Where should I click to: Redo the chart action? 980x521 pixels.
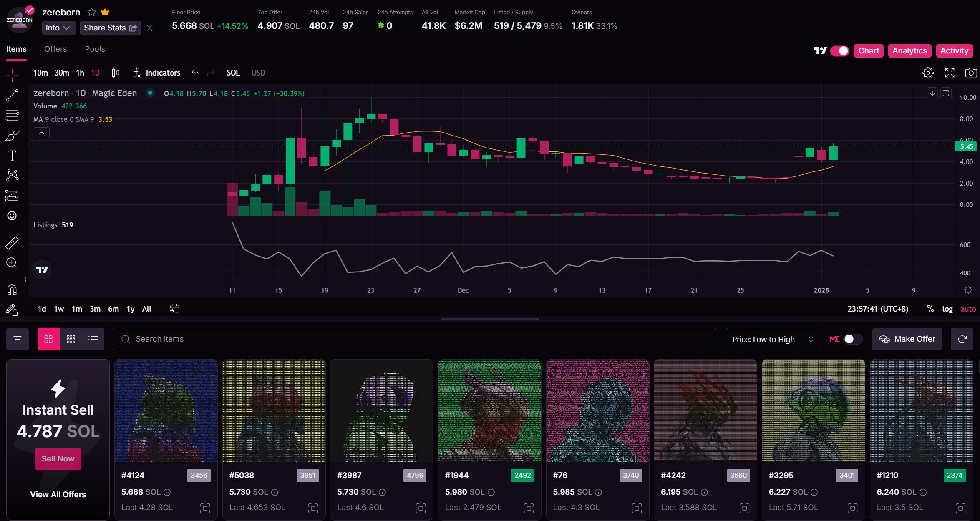(x=212, y=73)
